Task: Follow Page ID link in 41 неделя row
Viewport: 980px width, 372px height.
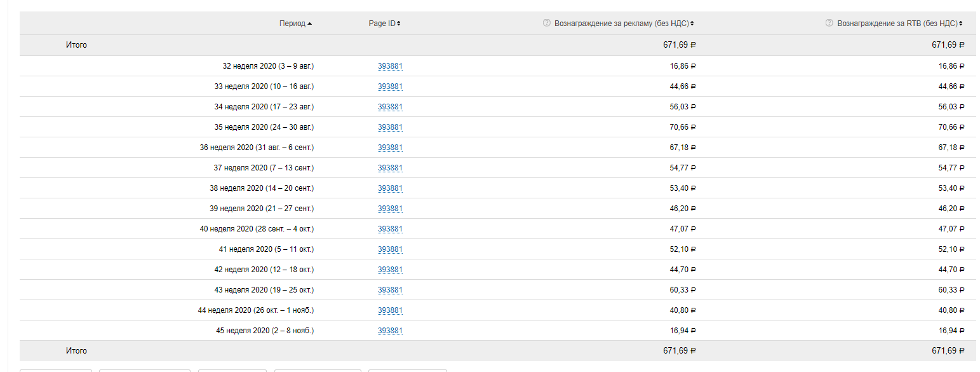Action: click(x=390, y=249)
